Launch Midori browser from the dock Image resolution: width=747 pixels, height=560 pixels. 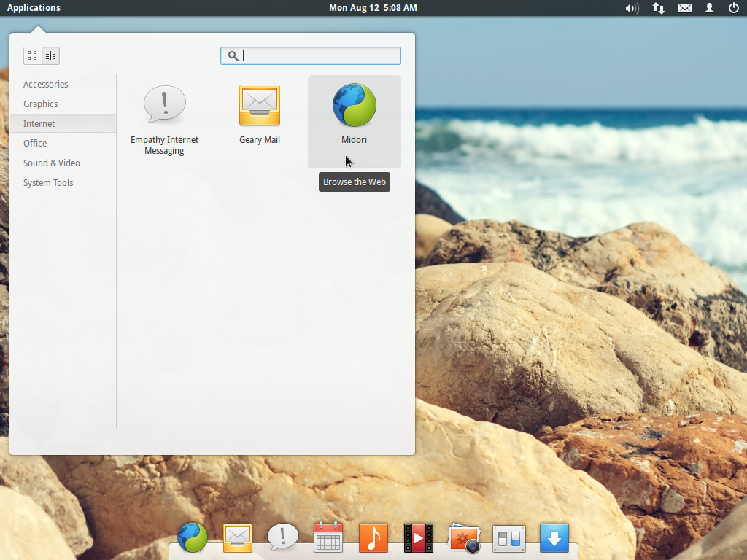coord(193,537)
